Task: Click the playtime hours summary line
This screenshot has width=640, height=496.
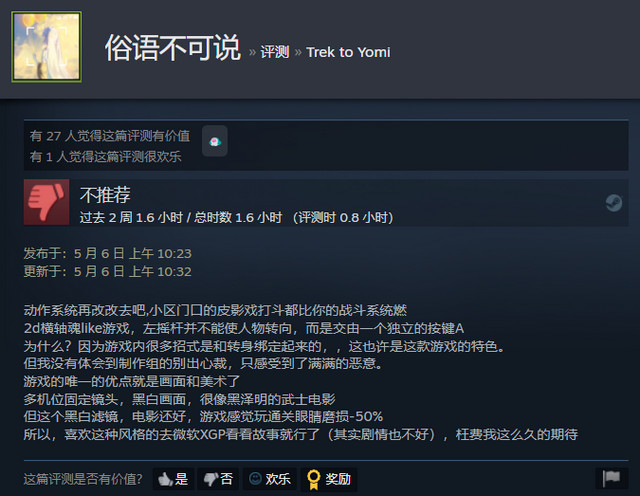Action: tap(236, 218)
